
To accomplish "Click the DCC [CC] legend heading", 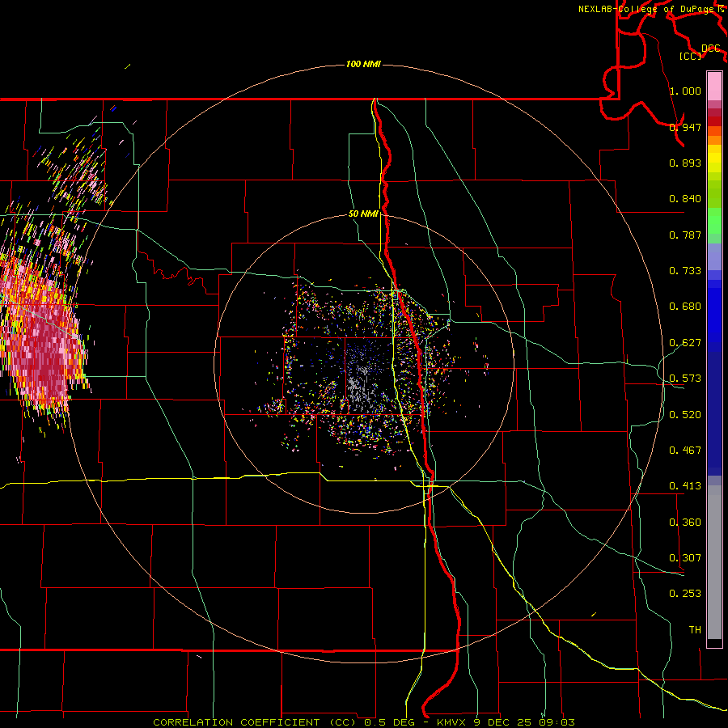I will pyautogui.click(x=700, y=52).
